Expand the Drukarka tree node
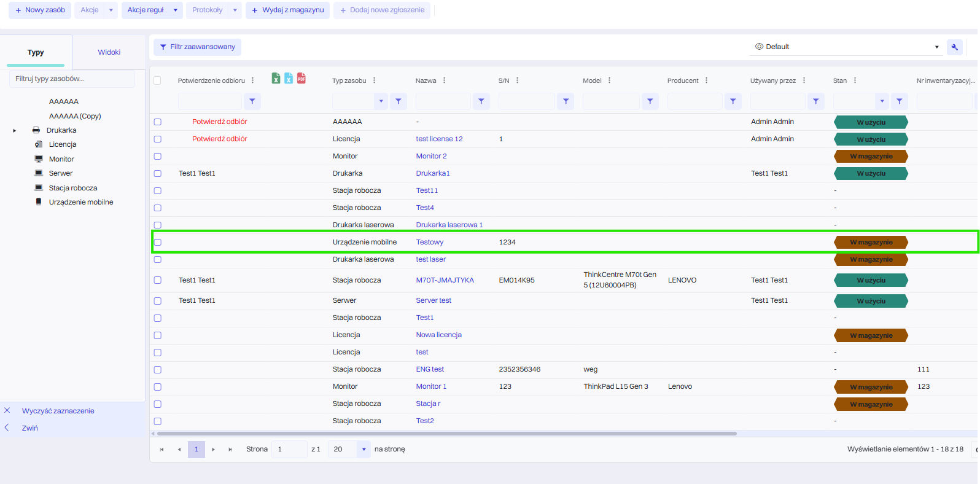 point(15,130)
